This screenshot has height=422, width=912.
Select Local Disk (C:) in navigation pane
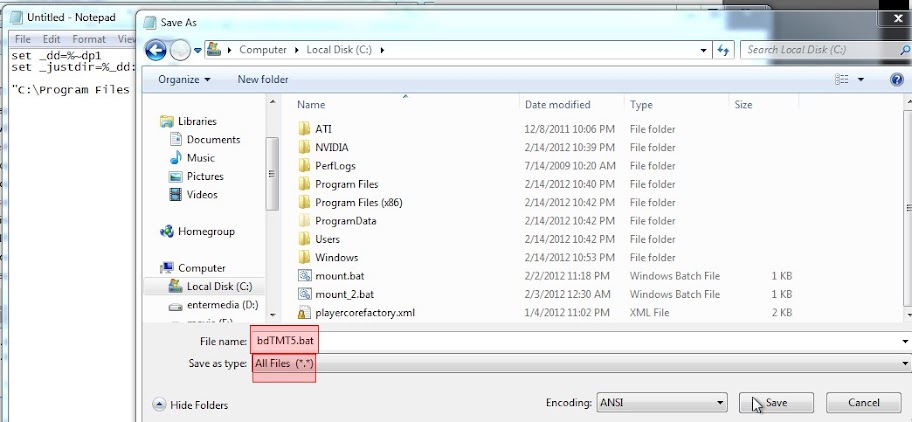pyautogui.click(x=219, y=287)
